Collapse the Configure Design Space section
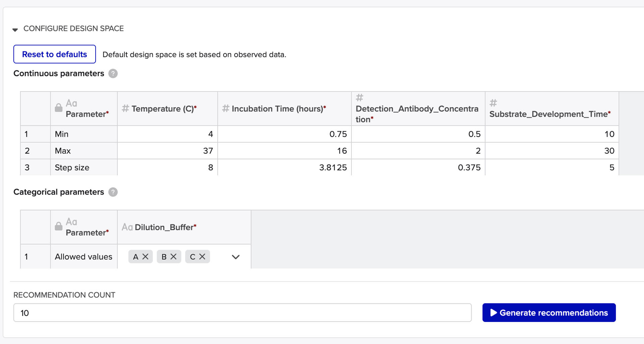 pos(15,29)
